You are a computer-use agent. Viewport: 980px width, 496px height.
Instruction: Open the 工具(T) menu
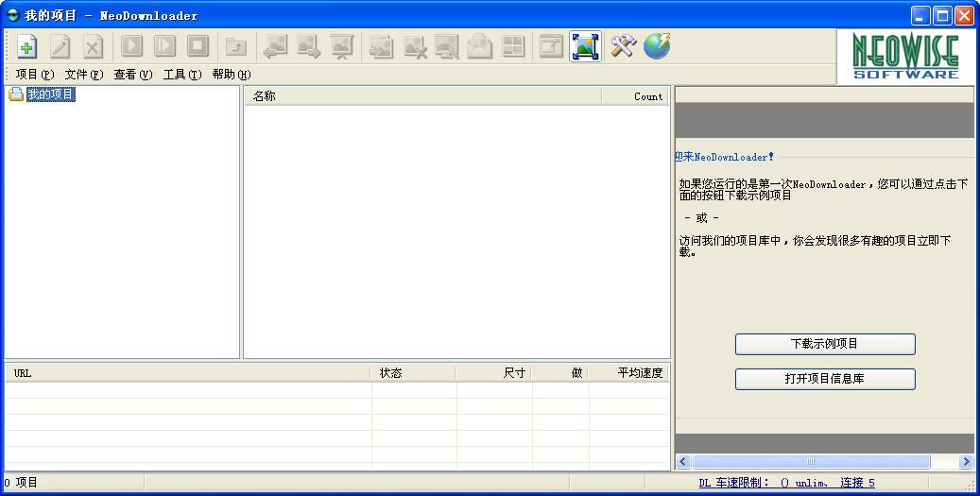coord(182,75)
